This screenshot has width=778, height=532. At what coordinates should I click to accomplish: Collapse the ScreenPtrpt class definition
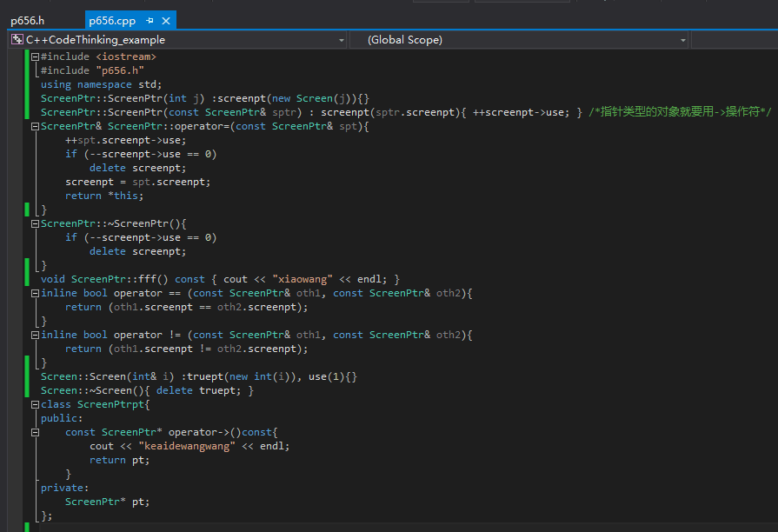coord(35,404)
